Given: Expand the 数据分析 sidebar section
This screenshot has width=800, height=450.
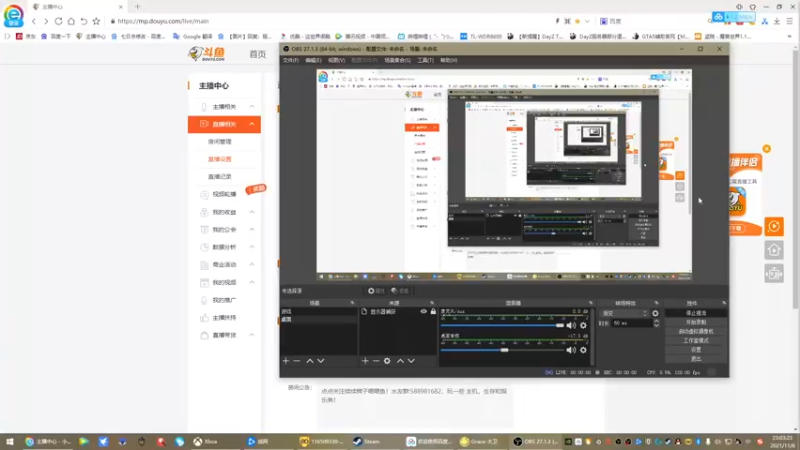Looking at the screenshot, I should [252, 247].
